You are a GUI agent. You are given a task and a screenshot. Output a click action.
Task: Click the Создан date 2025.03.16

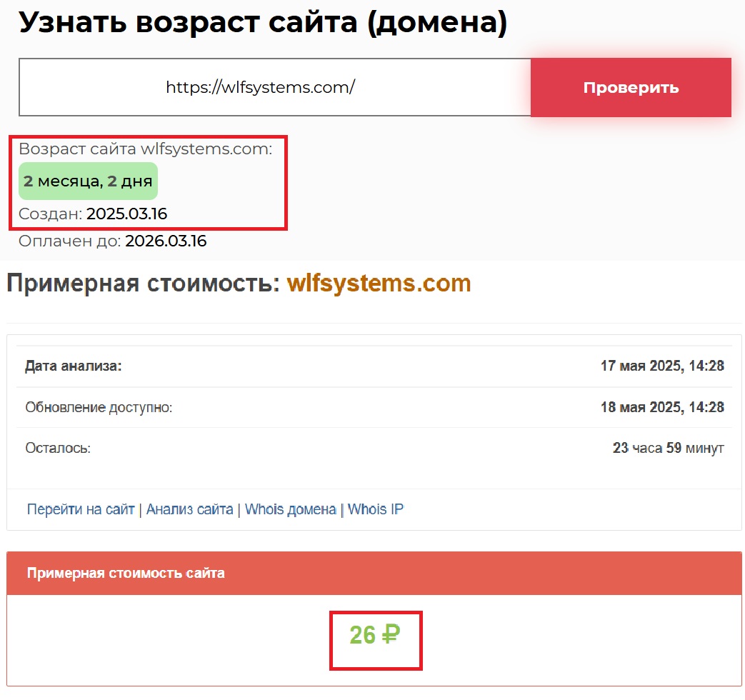point(127,214)
